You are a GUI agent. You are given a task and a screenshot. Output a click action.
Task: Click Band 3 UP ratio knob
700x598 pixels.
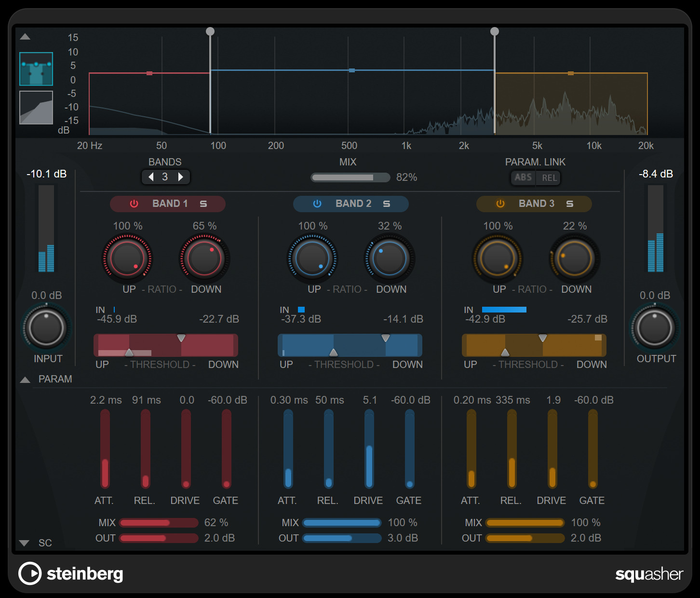coord(498,258)
